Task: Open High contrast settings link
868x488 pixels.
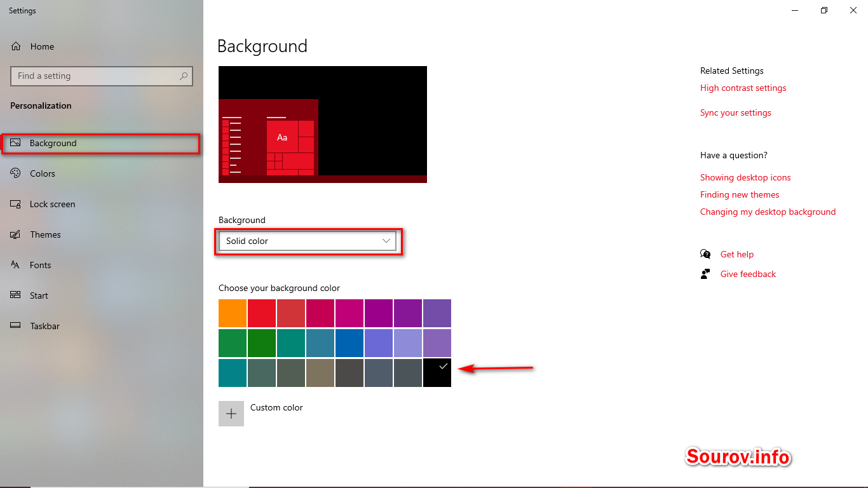Action: pyautogui.click(x=743, y=88)
